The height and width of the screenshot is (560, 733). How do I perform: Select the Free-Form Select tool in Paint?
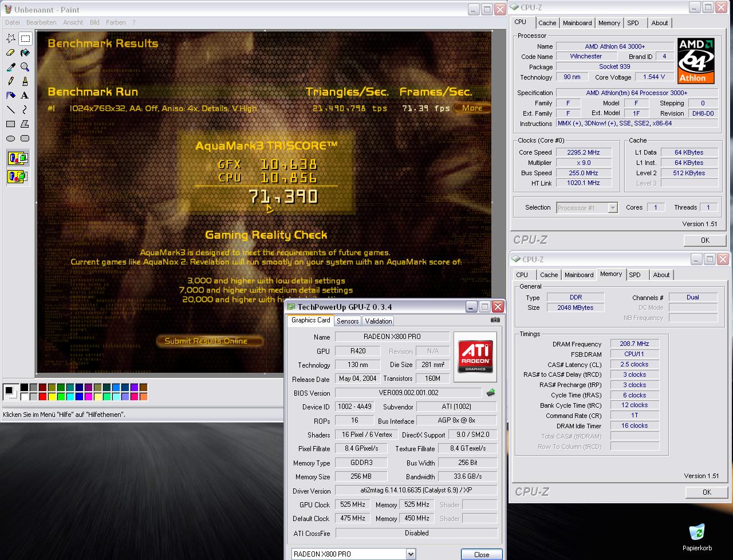[11, 38]
